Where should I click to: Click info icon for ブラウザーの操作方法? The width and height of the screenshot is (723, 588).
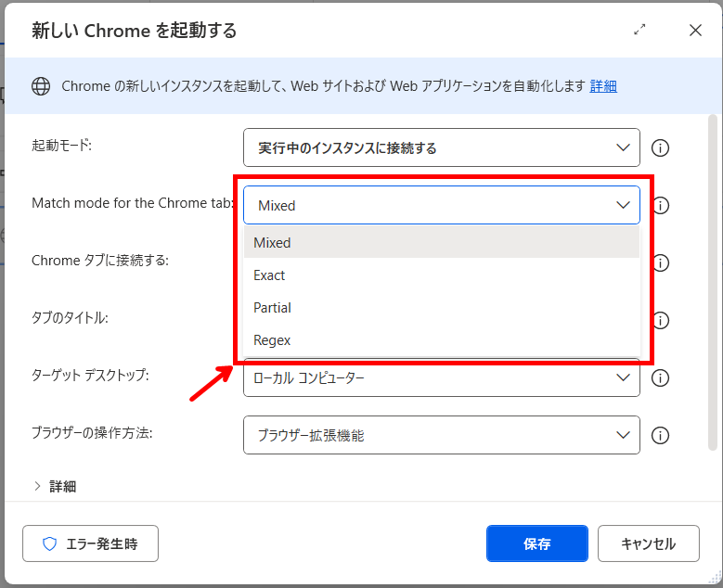pos(661,436)
